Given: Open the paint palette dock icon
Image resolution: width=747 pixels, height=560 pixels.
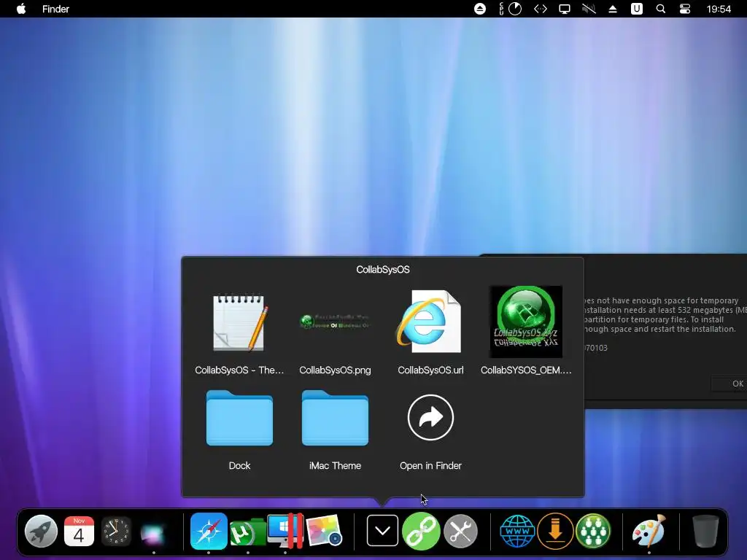Looking at the screenshot, I should 649,531.
